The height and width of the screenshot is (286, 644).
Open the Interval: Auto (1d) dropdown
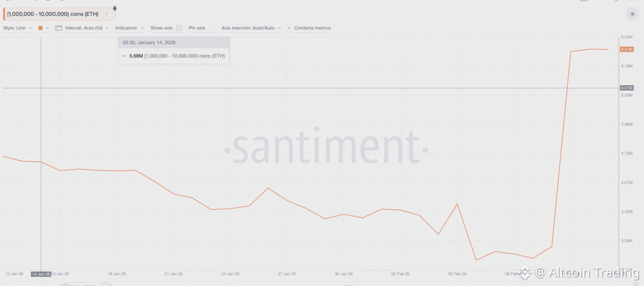87,28
